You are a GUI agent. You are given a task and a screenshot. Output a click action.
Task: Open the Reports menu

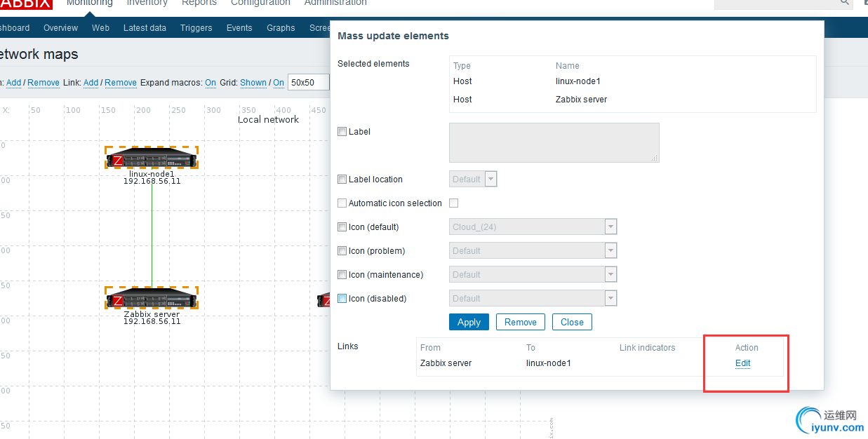coord(199,3)
